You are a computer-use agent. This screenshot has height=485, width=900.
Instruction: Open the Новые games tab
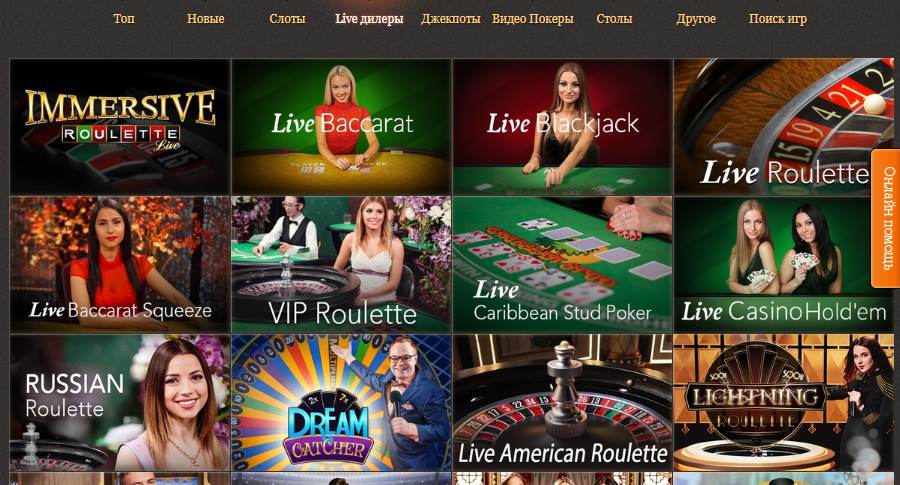205,18
